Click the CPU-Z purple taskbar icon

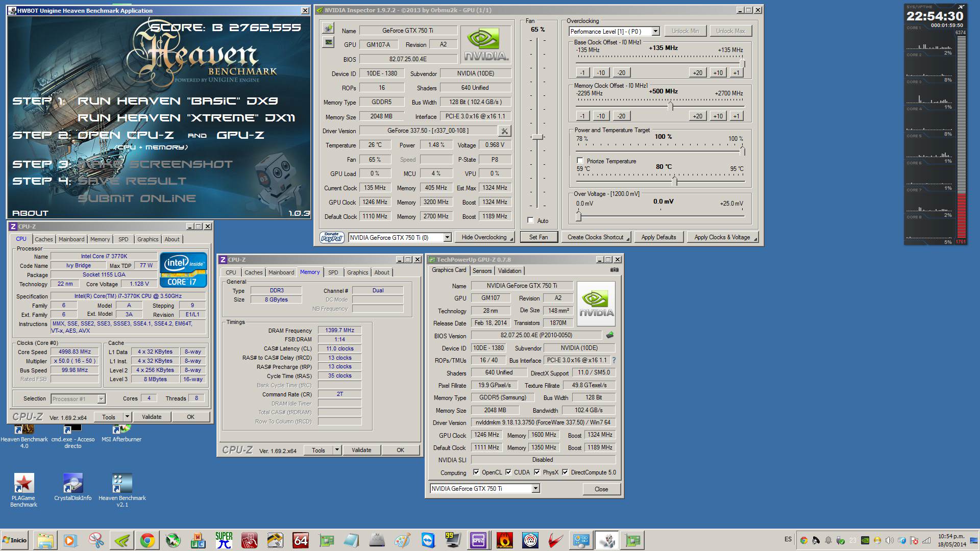(478, 540)
